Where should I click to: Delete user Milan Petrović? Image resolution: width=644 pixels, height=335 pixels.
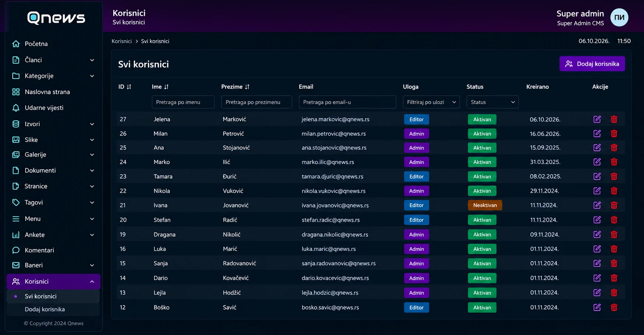pos(614,134)
